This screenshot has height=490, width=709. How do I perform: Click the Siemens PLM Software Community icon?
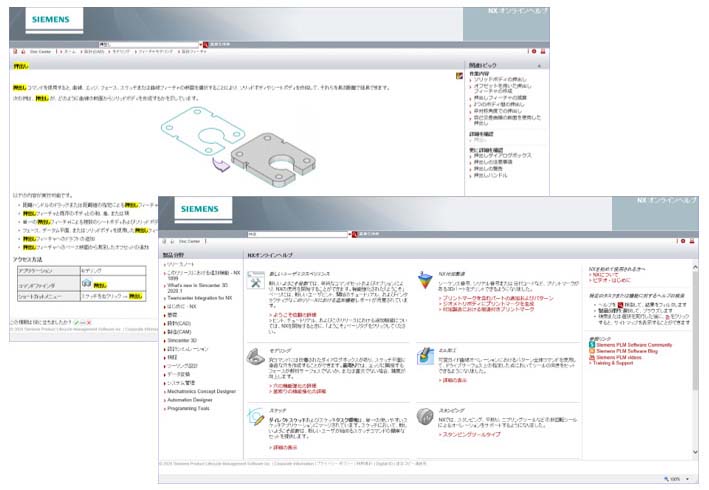[591, 345]
